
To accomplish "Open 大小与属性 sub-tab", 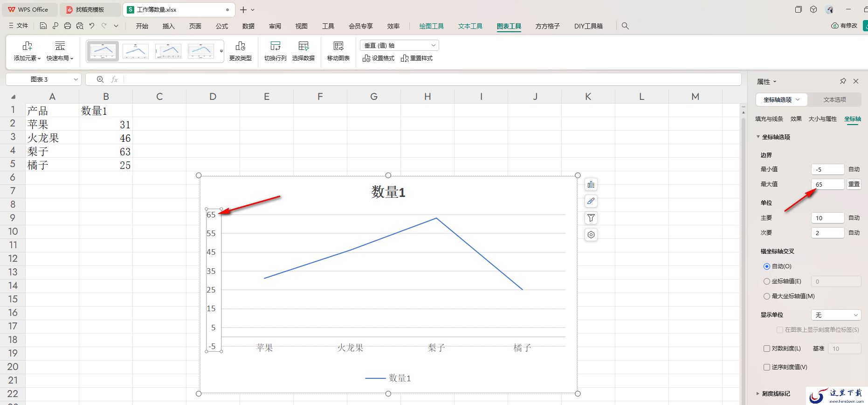I will (823, 119).
